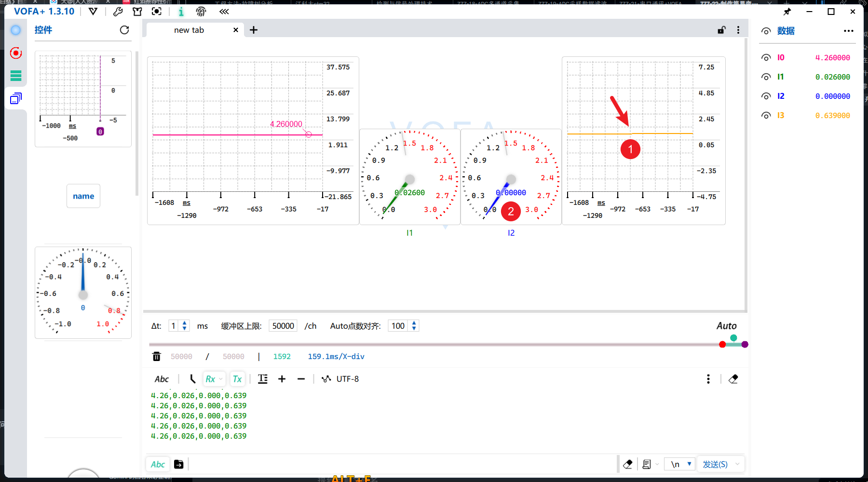Click the record icon in left sidebar
Viewport: 868px width, 482px height.
pyautogui.click(x=16, y=53)
